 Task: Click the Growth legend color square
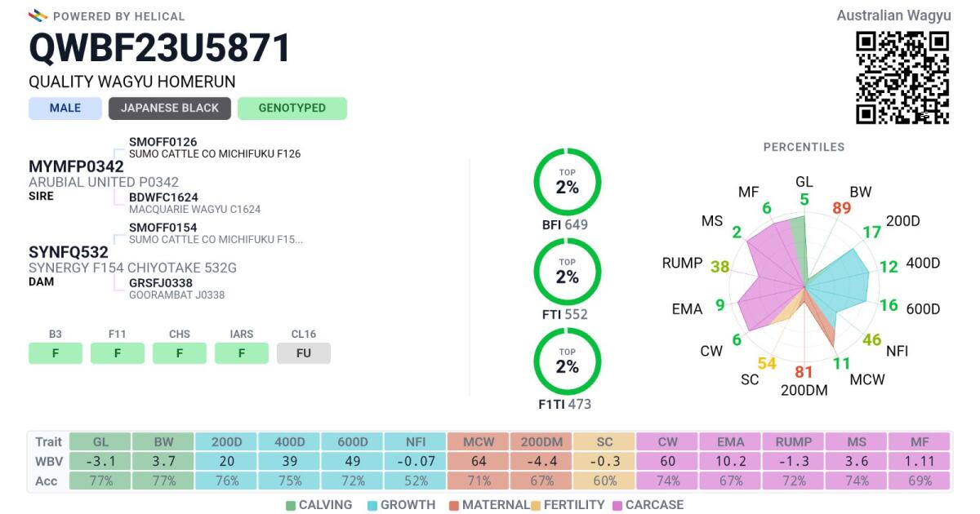click(x=372, y=505)
